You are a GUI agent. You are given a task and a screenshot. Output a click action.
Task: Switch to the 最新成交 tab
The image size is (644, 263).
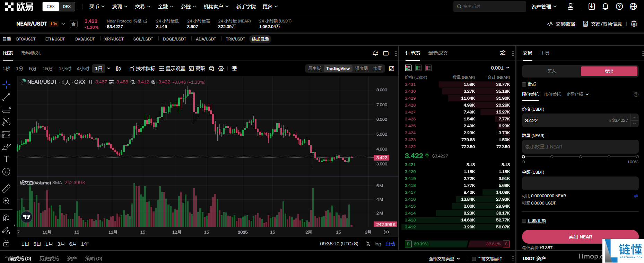pyautogui.click(x=438, y=53)
